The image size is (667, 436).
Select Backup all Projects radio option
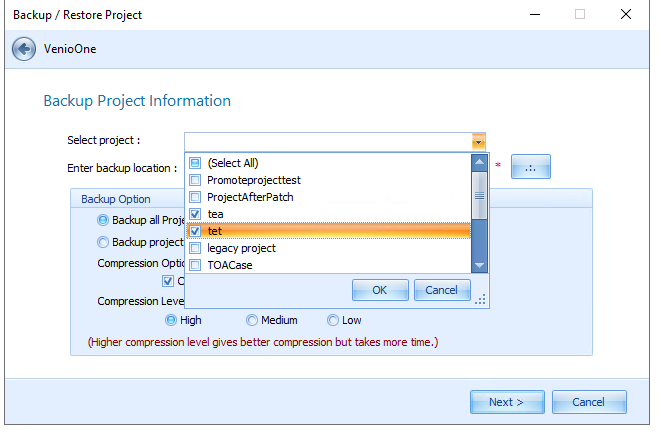tap(103, 220)
